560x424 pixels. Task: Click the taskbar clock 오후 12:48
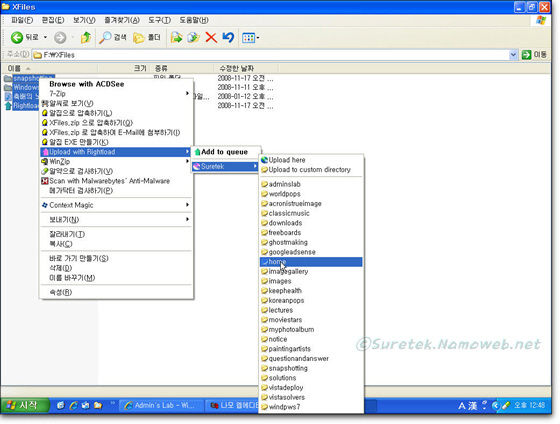click(529, 405)
